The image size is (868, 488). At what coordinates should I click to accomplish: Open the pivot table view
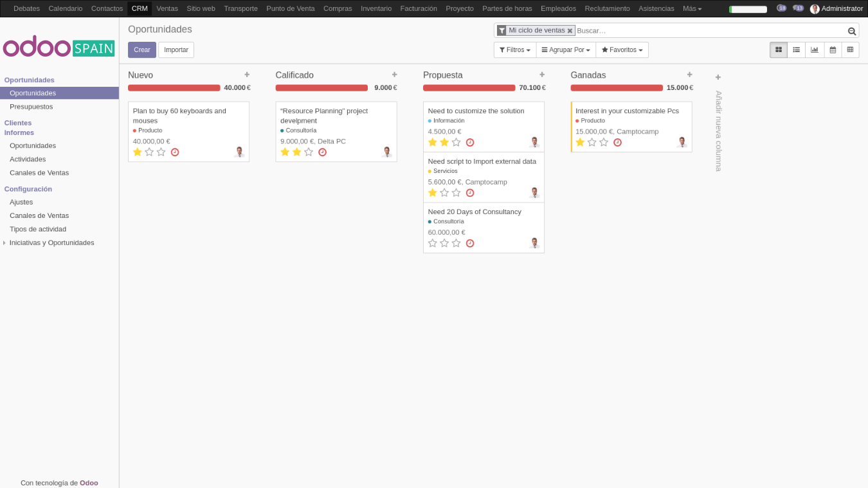851,50
